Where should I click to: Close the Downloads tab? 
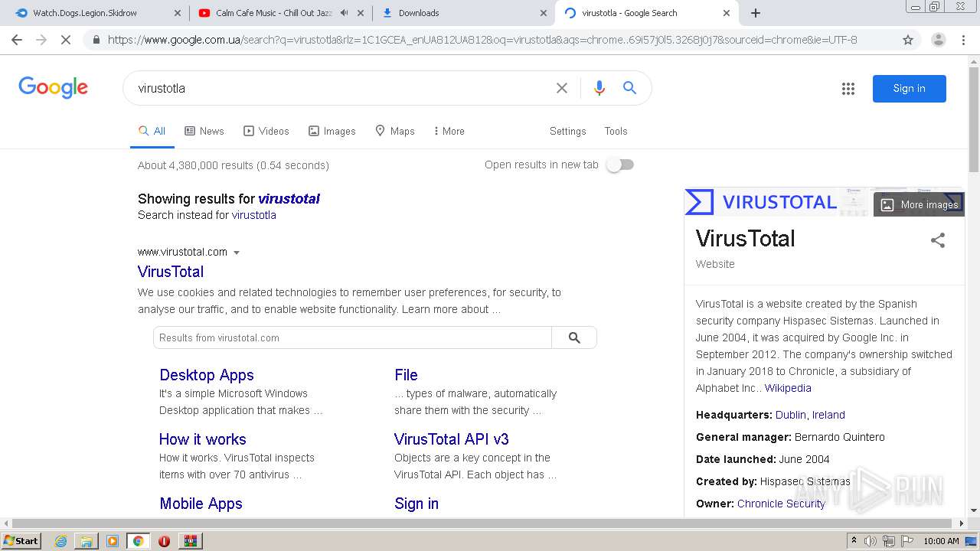pos(544,13)
